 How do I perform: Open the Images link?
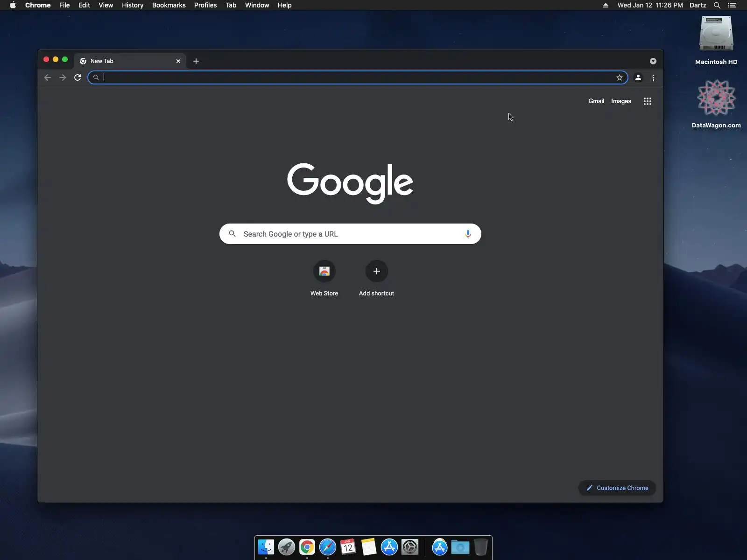[621, 101]
